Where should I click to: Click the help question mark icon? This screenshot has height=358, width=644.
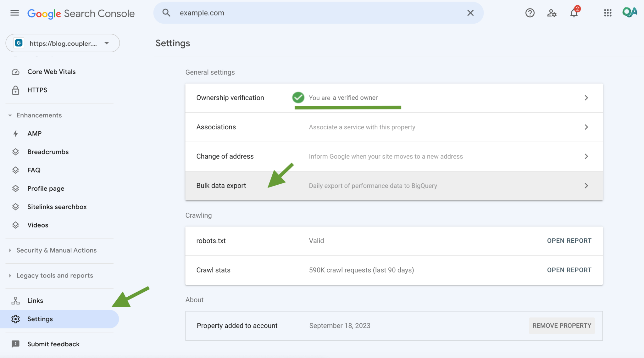coord(530,13)
